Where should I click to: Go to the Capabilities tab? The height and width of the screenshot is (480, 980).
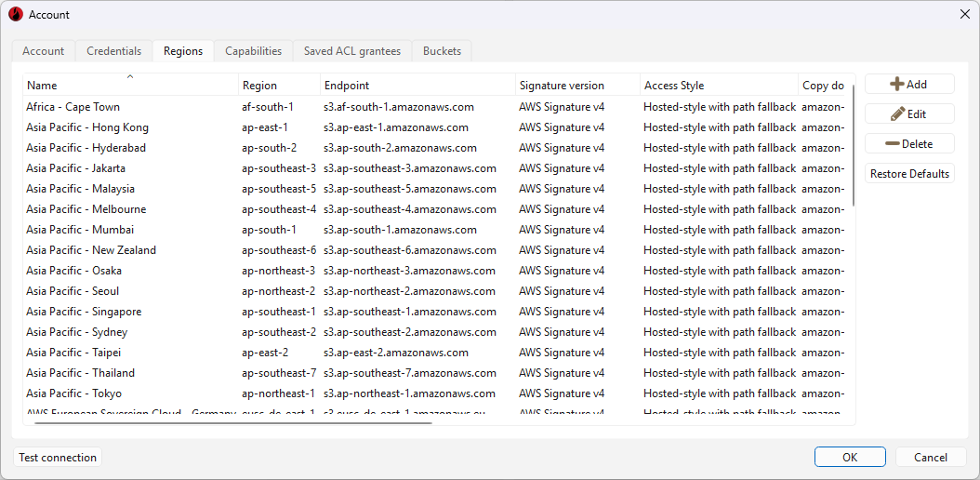click(254, 51)
